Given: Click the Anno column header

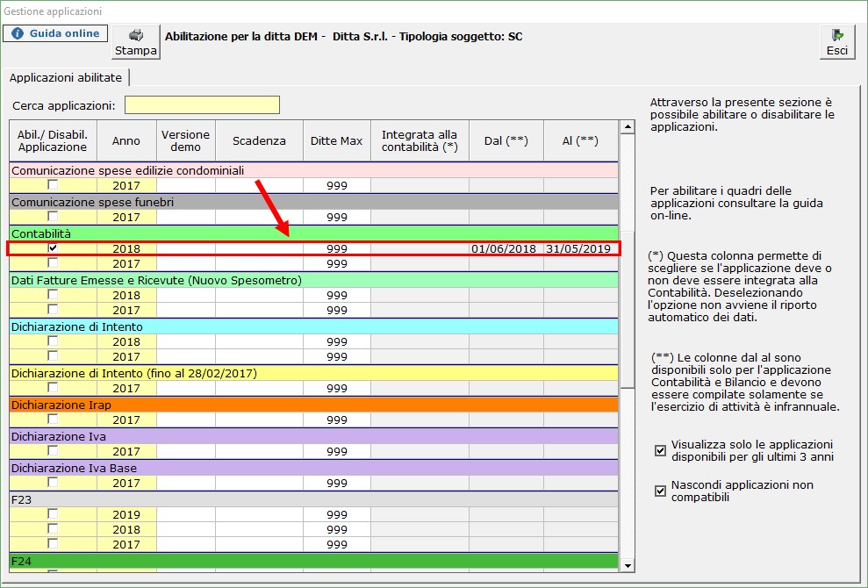Looking at the screenshot, I should (x=126, y=141).
